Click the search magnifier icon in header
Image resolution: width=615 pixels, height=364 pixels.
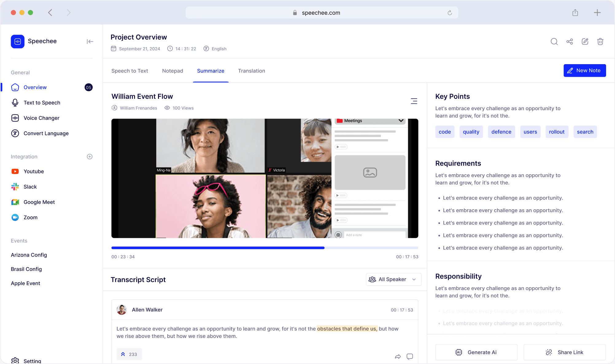point(554,41)
